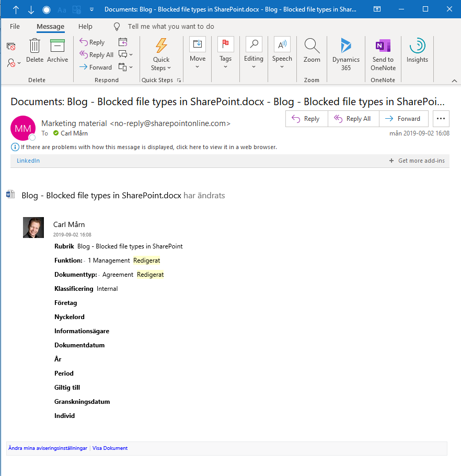The image size is (461, 476).
Task: Collapse the ribbon with the chevron
Action: point(454,81)
